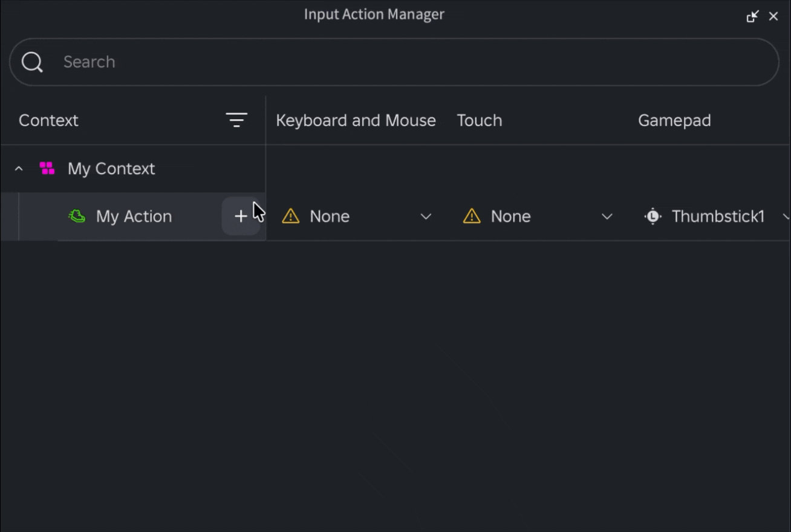Click the Keyboard and Mouse column header
Image resolution: width=791 pixels, height=532 pixels.
pos(356,120)
